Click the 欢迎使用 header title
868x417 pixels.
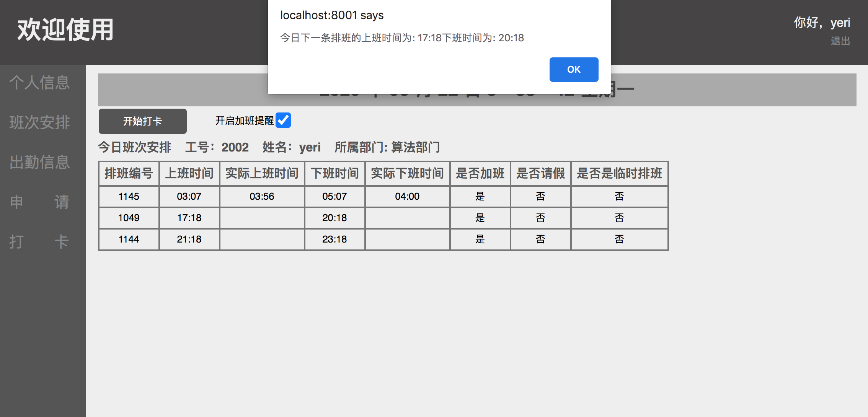65,30
